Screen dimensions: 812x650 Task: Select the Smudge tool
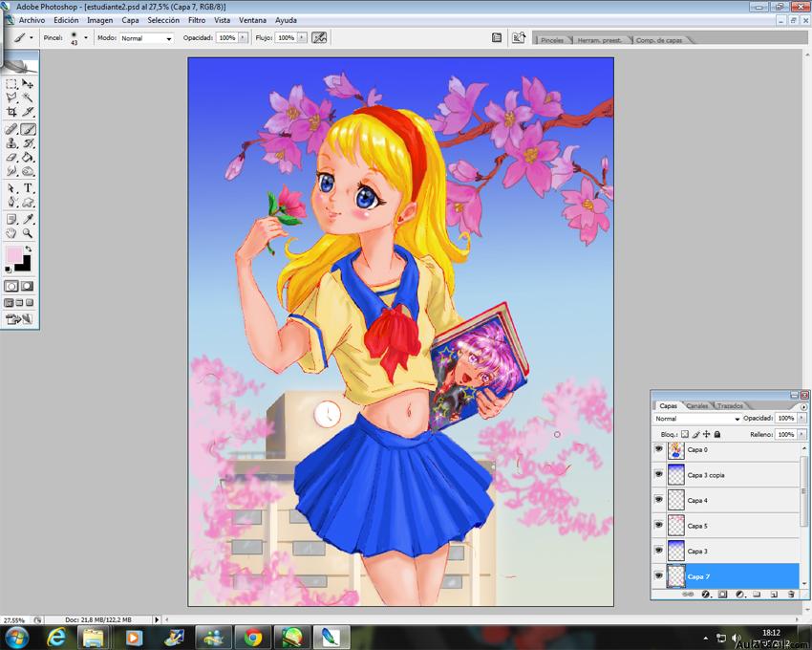click(11, 171)
